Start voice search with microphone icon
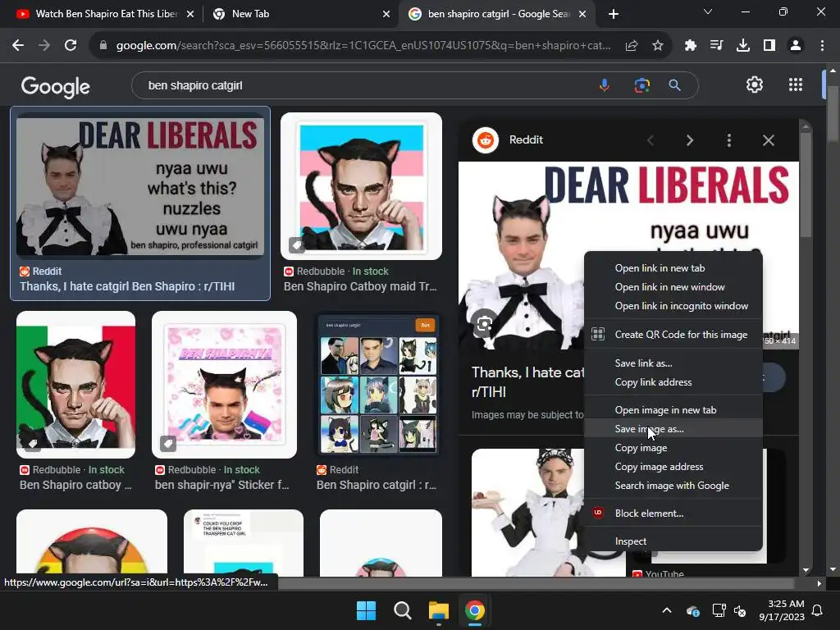840x630 pixels. point(605,85)
